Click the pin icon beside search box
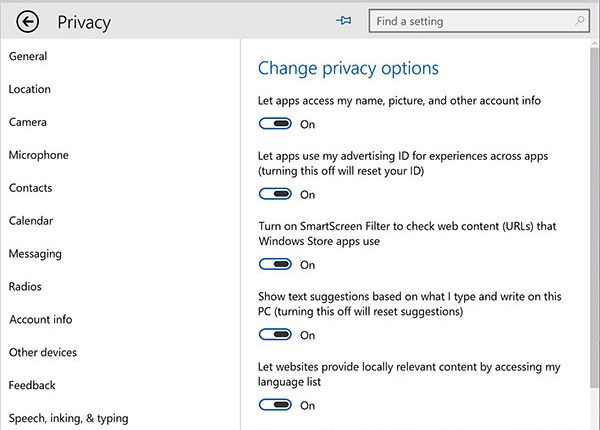600x430 pixels. tap(345, 21)
